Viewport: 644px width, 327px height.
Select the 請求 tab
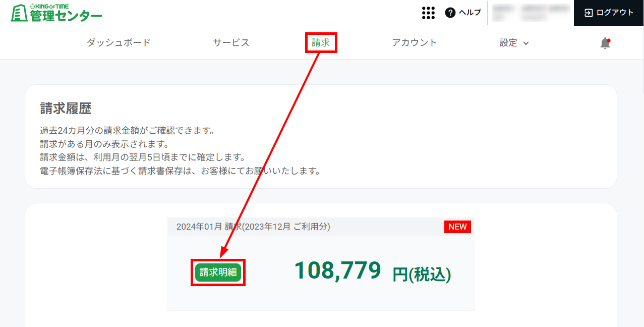pyautogui.click(x=321, y=43)
